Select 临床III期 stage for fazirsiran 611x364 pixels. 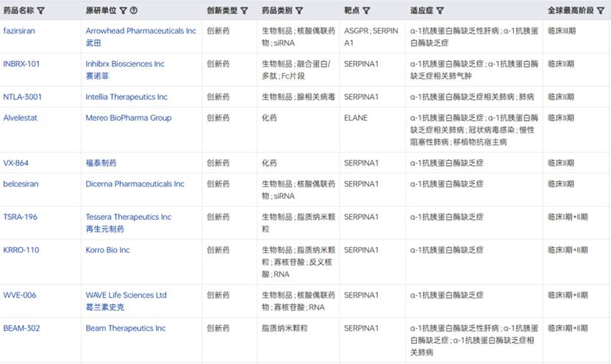click(562, 31)
